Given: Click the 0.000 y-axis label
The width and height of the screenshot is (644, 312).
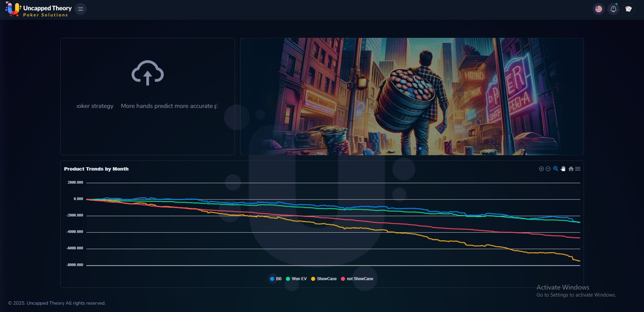Looking at the screenshot, I should (78, 199).
